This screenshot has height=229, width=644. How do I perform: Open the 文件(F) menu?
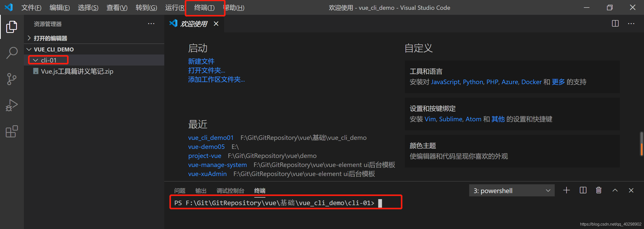click(x=31, y=8)
